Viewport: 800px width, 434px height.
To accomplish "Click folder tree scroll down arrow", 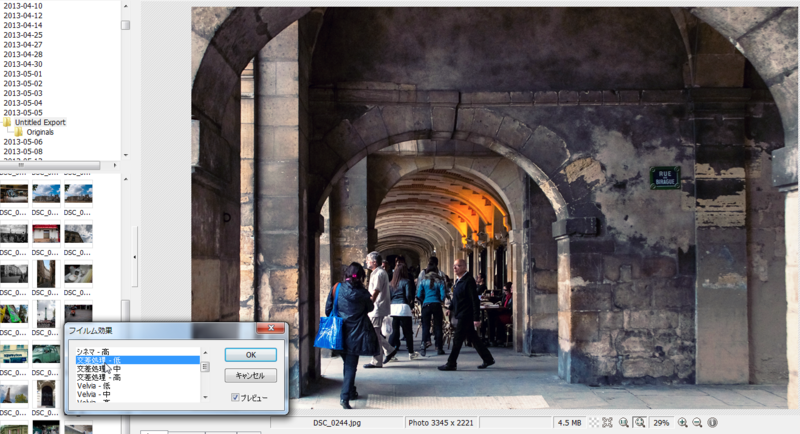I will (x=126, y=155).
